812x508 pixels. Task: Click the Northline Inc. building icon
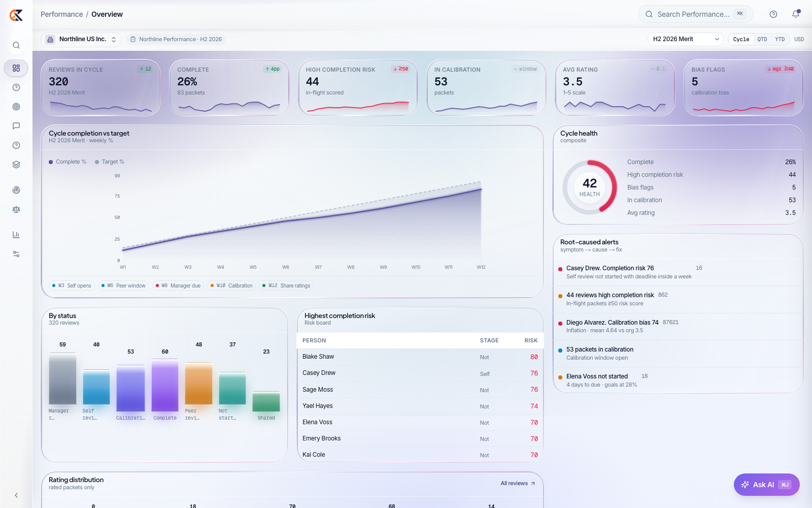point(50,39)
